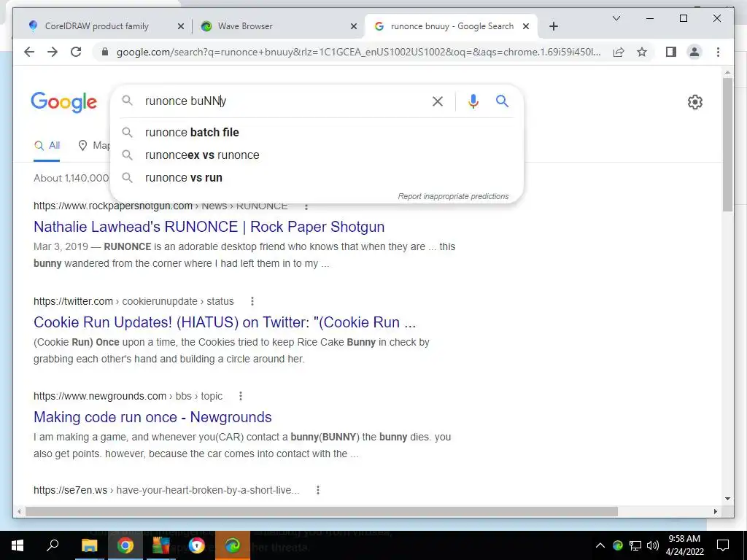Open Cookie Run Updates Twitter result

pos(225,322)
